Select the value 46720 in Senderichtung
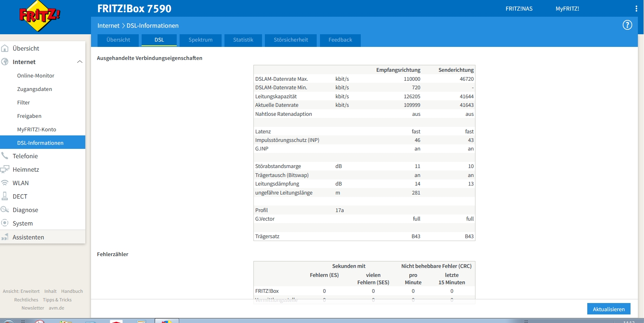 click(466, 79)
